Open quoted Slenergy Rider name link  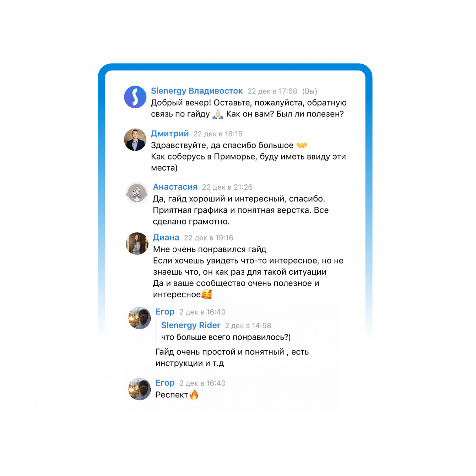191,325
